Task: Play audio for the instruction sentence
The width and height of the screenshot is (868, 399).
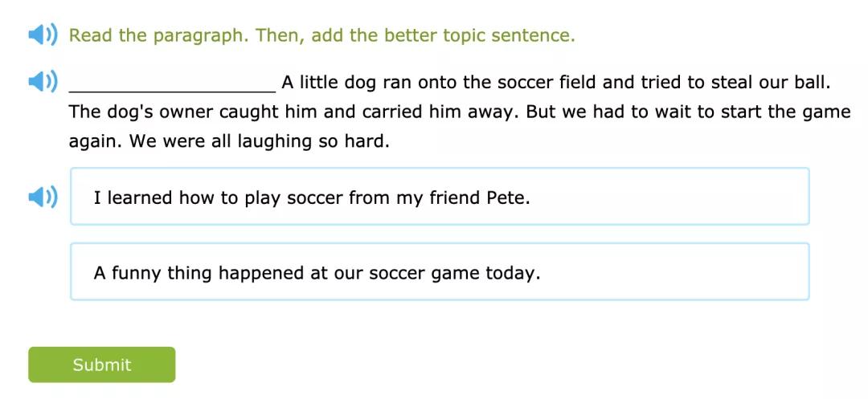Action: pyautogui.click(x=43, y=35)
